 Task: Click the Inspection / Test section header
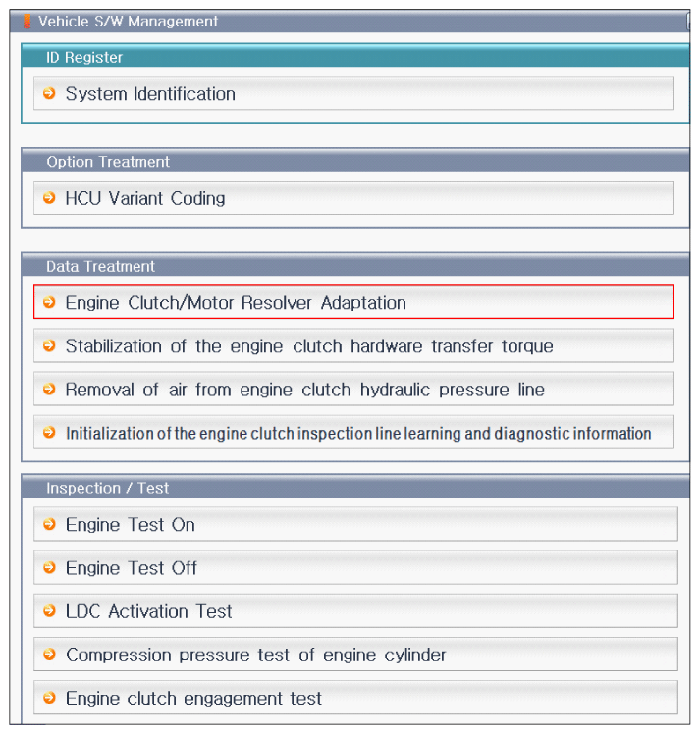355,487
